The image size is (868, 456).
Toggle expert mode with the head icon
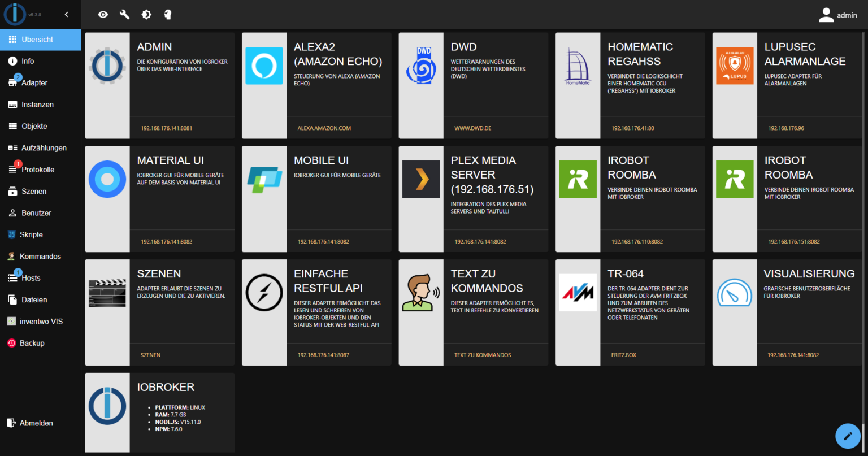(167, 15)
